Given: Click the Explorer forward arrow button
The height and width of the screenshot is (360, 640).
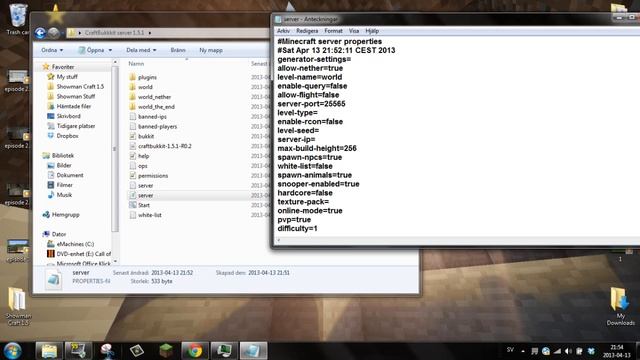Looking at the screenshot, I should 53,33.
